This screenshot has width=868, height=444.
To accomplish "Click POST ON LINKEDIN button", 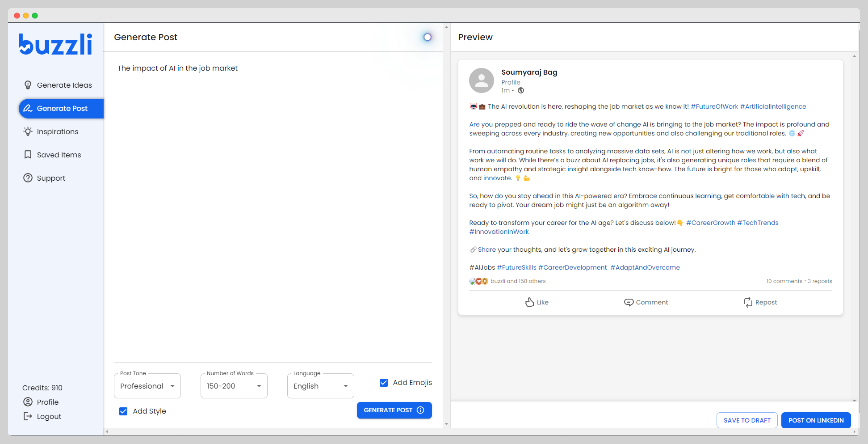I will pyautogui.click(x=816, y=420).
